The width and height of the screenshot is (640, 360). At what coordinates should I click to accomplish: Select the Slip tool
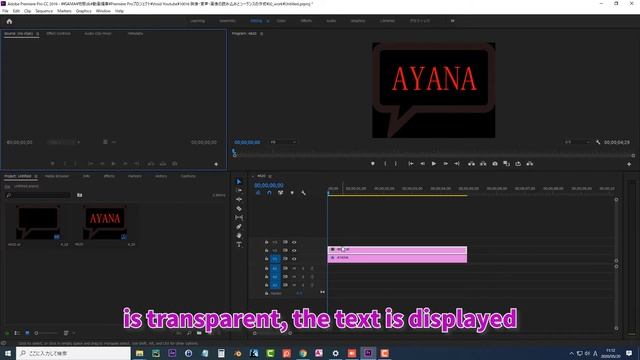tap(239, 218)
